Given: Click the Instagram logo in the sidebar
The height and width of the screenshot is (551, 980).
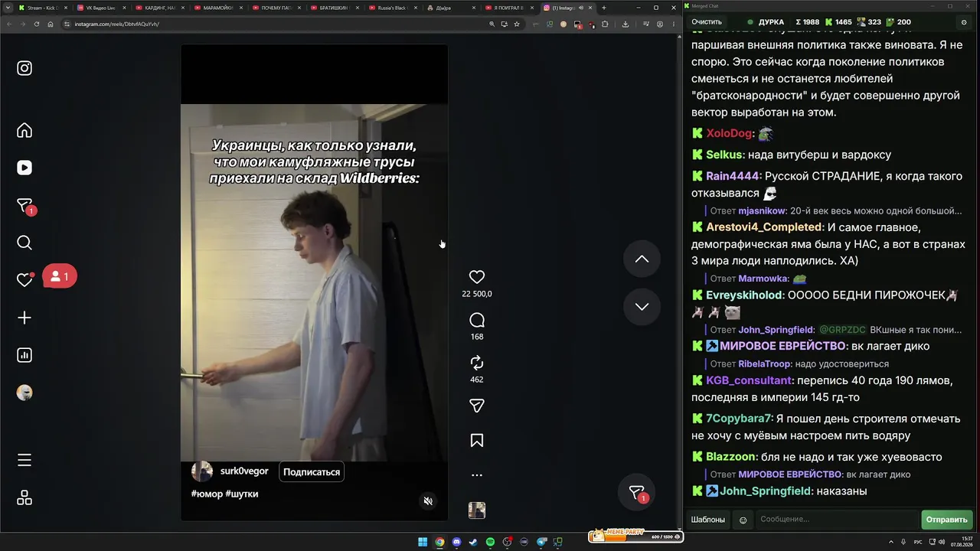Looking at the screenshot, I should pyautogui.click(x=24, y=68).
